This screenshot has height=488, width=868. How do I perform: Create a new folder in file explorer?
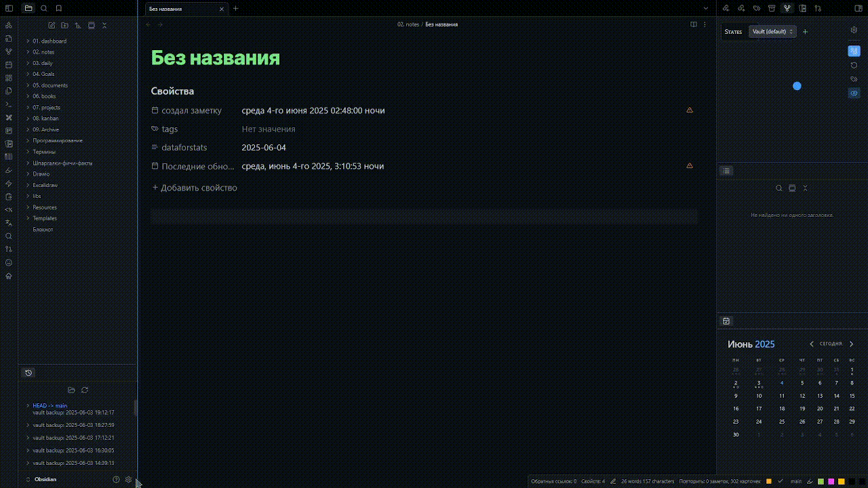pos(64,25)
